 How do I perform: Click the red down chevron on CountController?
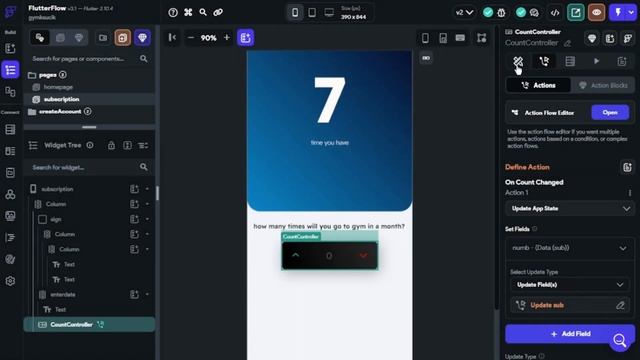coord(363,256)
